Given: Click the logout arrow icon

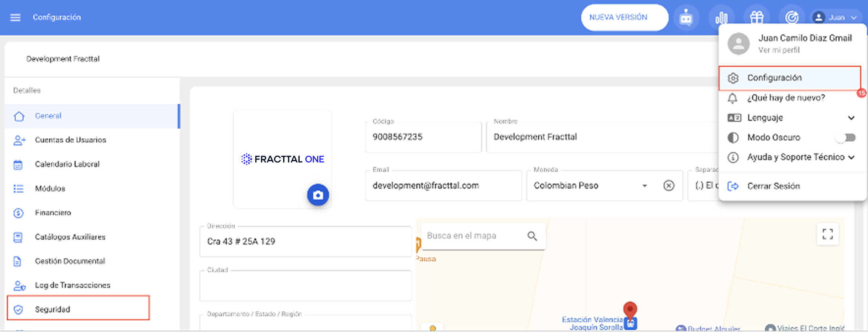Looking at the screenshot, I should [x=733, y=186].
